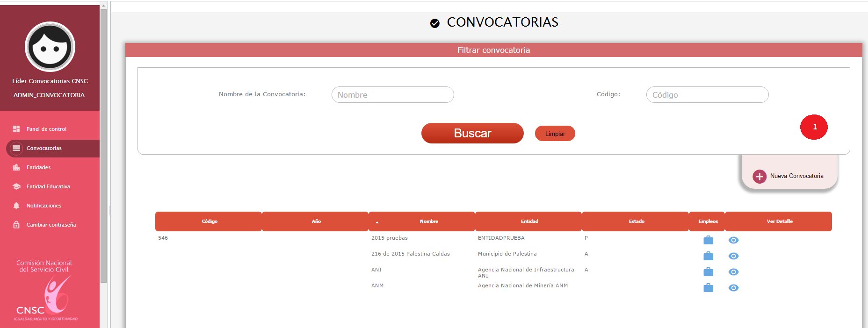Sort the table by Código header

[x=209, y=221]
